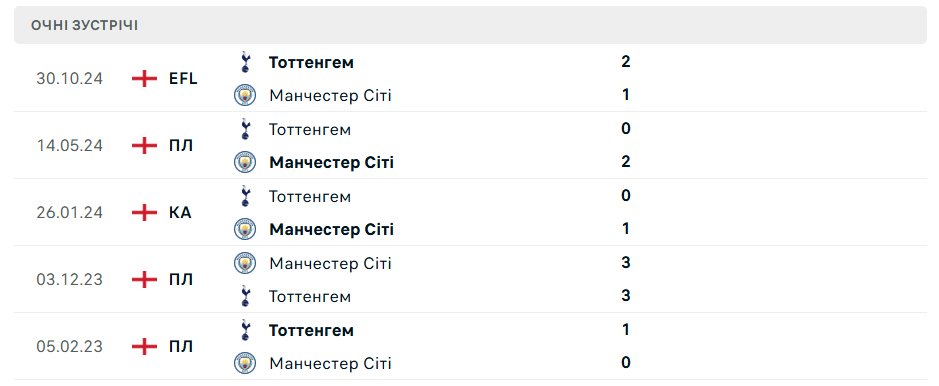Viewport: 939px width, 386px height.
Task: Click Manchester City crest in 03.12.23 match
Action: point(245,263)
